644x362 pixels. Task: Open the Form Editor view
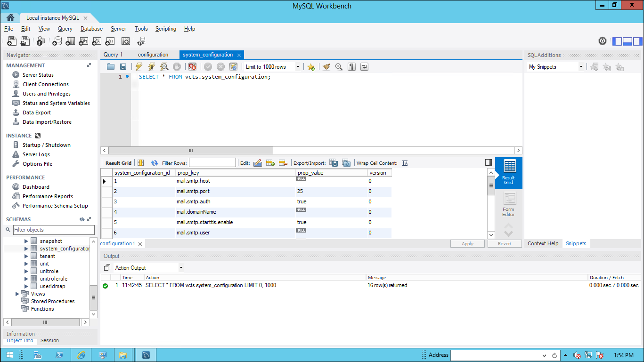pyautogui.click(x=508, y=205)
